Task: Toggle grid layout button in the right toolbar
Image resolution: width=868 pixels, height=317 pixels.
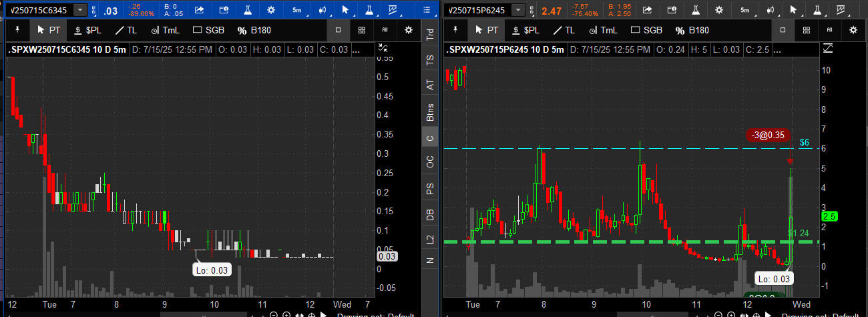Action: pyautogui.click(x=807, y=30)
